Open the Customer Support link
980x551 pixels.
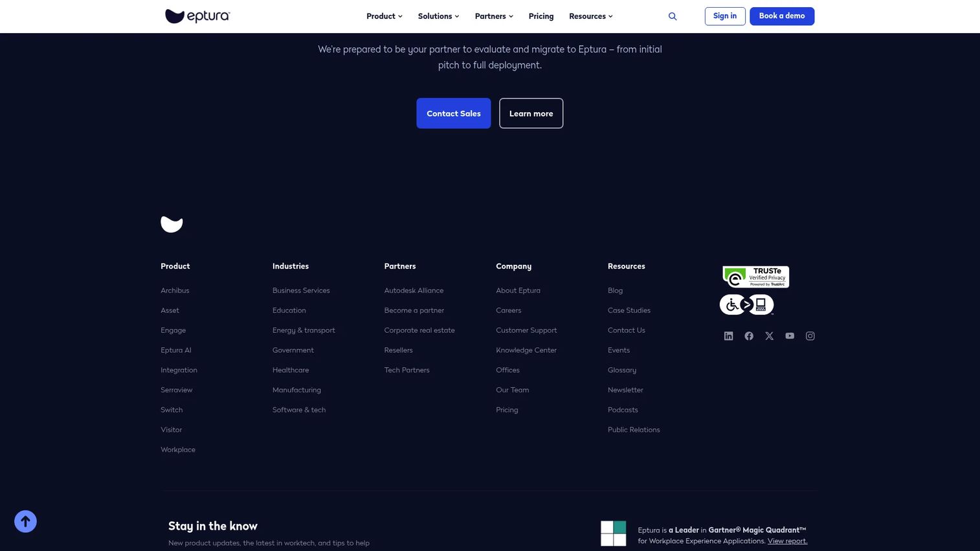pos(526,330)
